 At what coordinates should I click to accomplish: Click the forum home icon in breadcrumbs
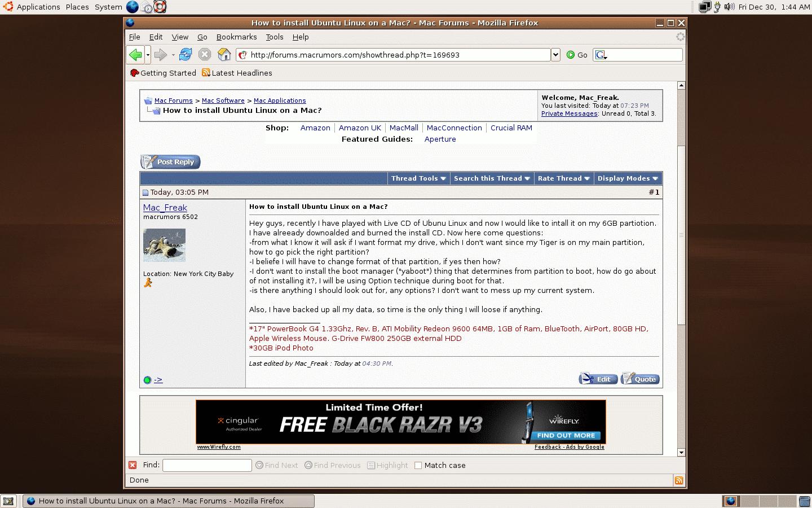point(148,100)
